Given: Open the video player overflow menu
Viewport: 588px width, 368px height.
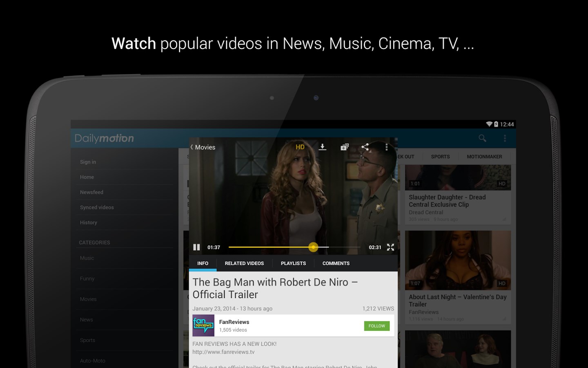Looking at the screenshot, I should coord(386,147).
